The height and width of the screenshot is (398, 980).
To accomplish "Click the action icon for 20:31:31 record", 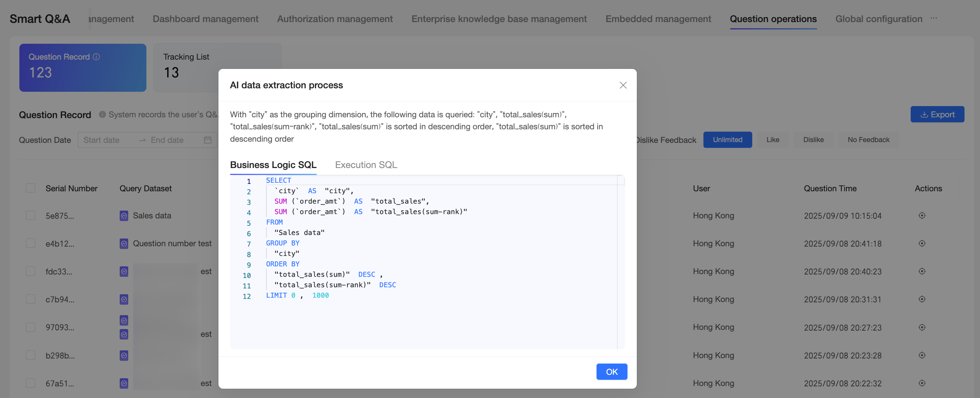I will 922,299.
